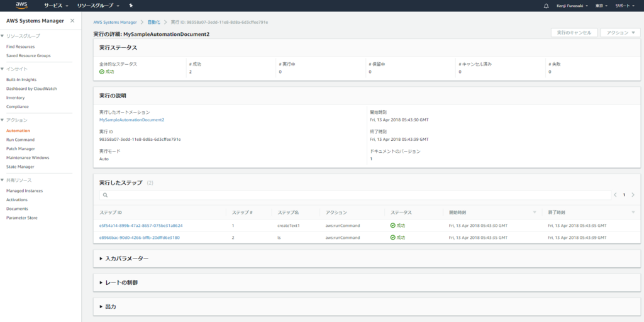Open Patch Manager in the sidebar
This screenshot has width=644, height=322.
click(21, 148)
